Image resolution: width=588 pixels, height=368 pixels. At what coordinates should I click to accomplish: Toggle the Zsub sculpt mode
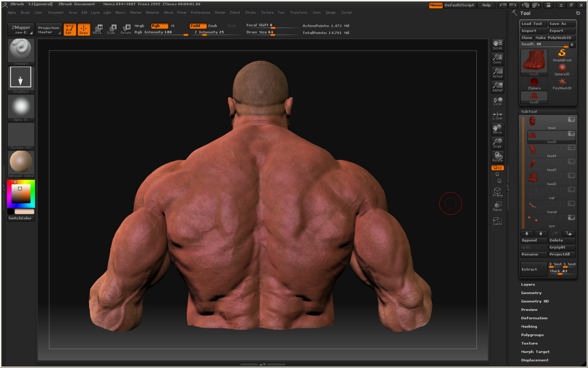point(212,26)
